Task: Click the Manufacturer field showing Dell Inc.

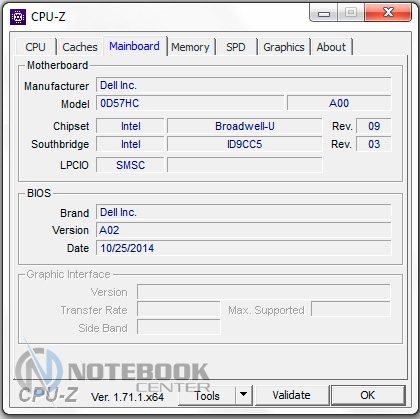Action: [244, 85]
